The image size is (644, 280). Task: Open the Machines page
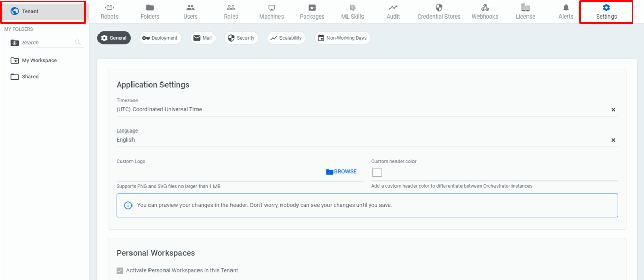[x=272, y=11]
